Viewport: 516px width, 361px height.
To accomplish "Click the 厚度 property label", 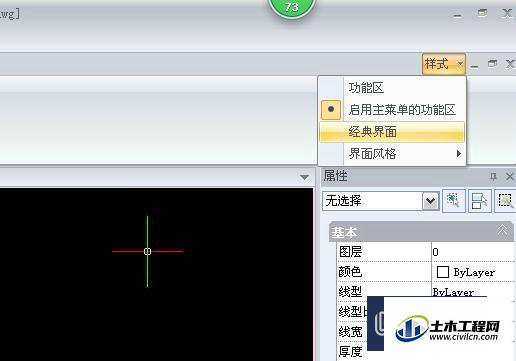I will tap(350, 352).
